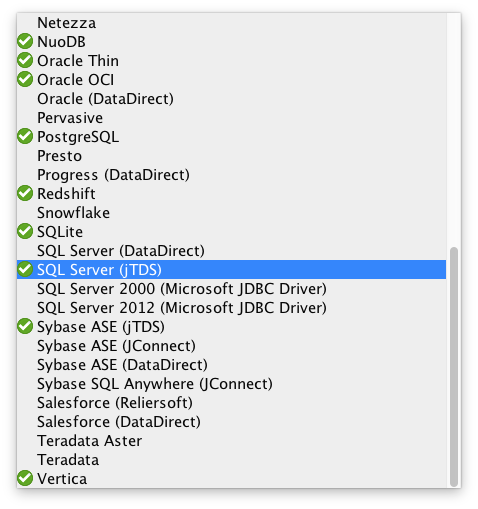Click green checkmark icon beside SQLite
Viewport: 478px width, 509px height.
[x=25, y=231]
